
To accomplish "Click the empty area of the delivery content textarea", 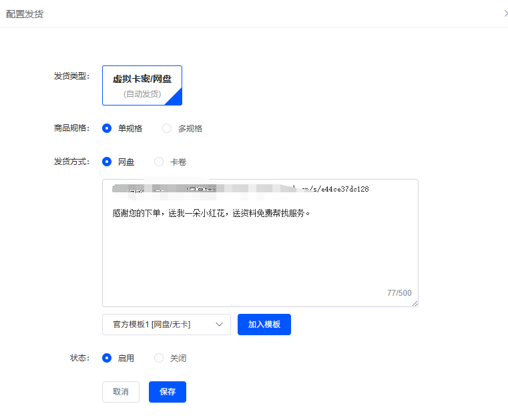I will (260, 260).
